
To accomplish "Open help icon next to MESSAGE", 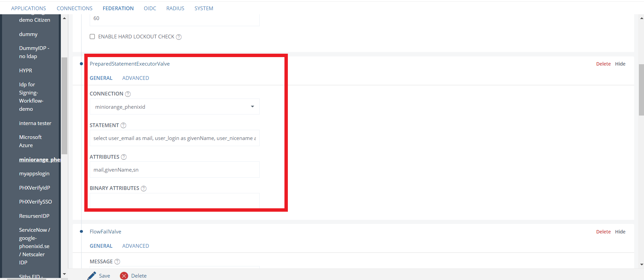I will (x=117, y=262).
